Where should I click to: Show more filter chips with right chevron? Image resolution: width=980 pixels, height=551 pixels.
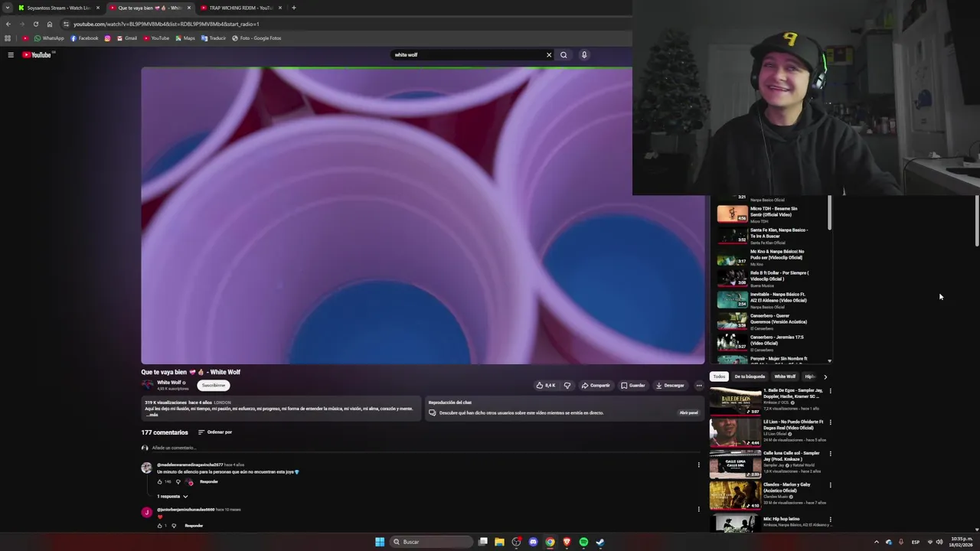[825, 377]
